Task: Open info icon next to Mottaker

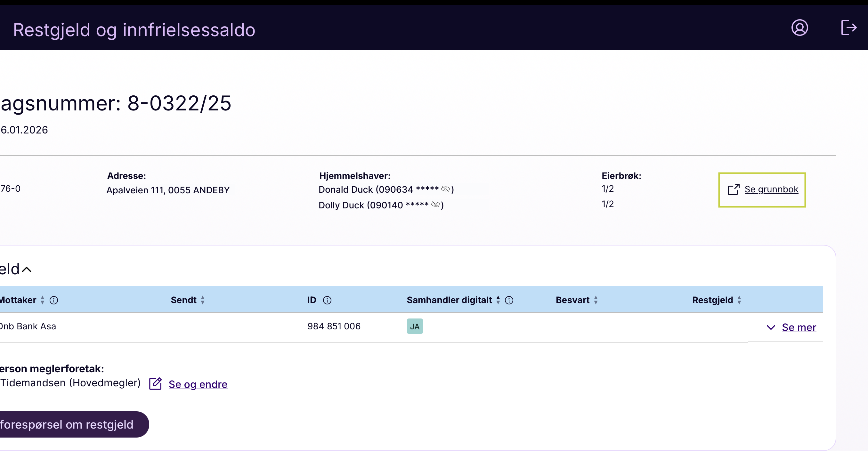Action: (x=54, y=300)
